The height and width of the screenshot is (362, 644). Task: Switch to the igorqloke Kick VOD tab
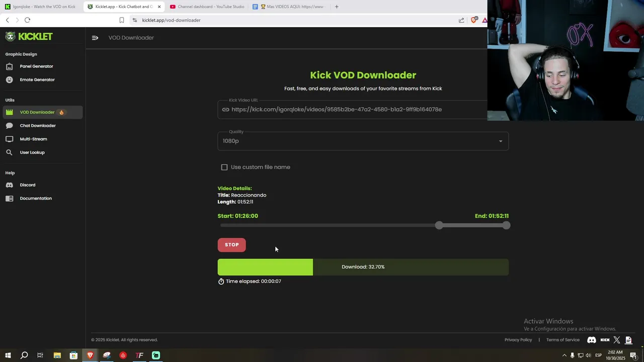point(41,7)
